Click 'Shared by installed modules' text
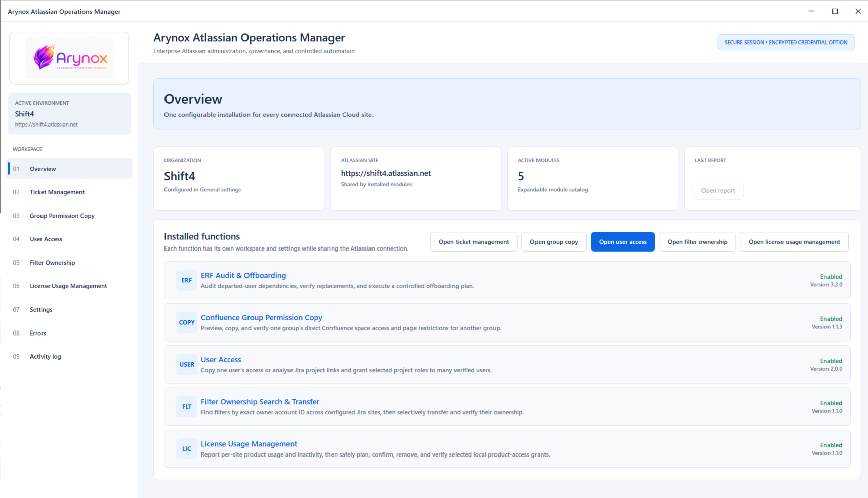Viewport: 868px width, 498px height. click(x=377, y=184)
